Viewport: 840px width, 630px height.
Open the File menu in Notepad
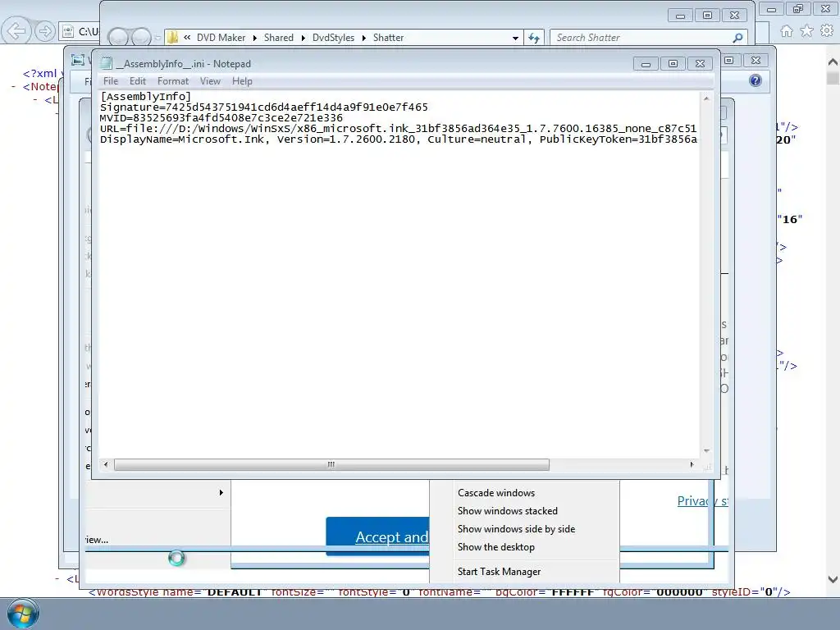(111, 81)
